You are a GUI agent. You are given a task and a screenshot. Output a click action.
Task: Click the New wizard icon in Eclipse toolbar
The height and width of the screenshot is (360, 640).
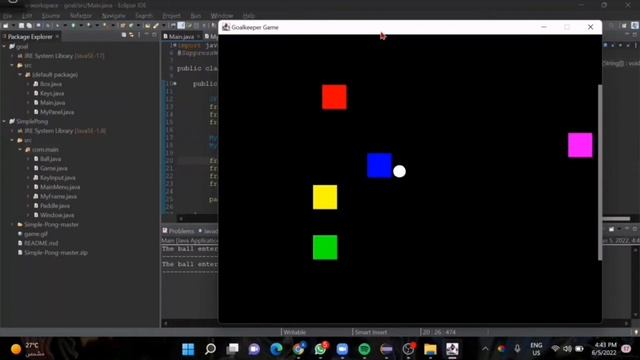pos(5,25)
